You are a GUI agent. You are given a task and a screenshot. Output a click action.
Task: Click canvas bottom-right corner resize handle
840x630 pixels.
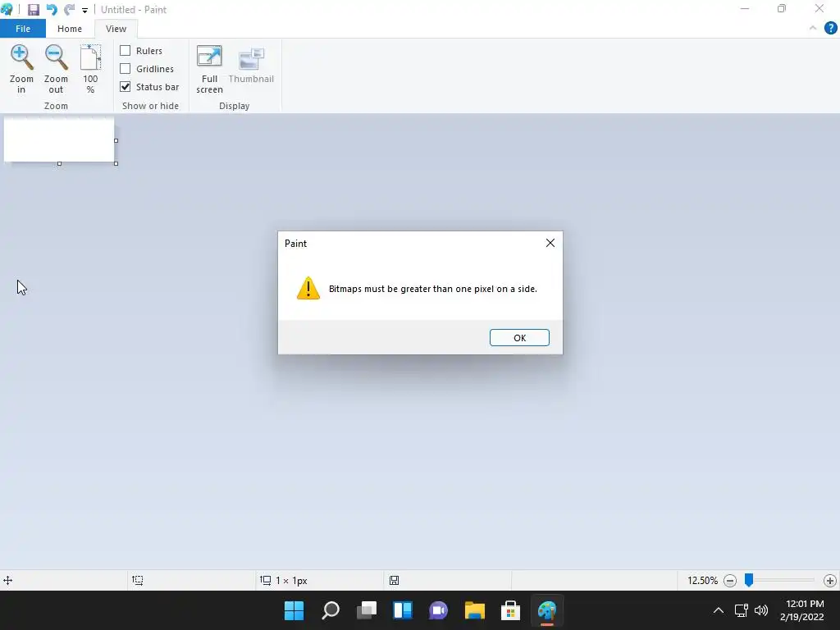pos(116,163)
